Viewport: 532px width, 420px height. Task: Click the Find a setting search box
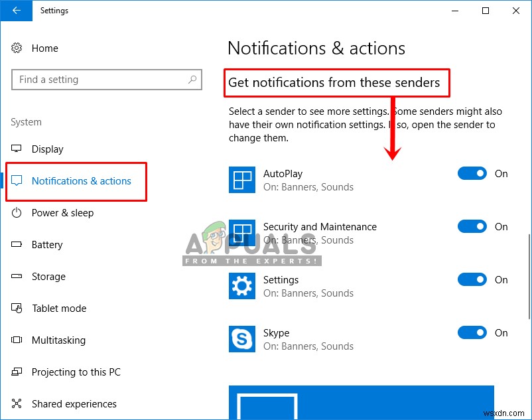107,80
